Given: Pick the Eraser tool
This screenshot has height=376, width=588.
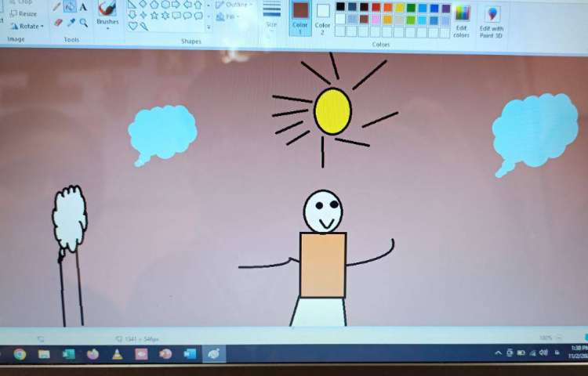Looking at the screenshot, I should 57,23.
